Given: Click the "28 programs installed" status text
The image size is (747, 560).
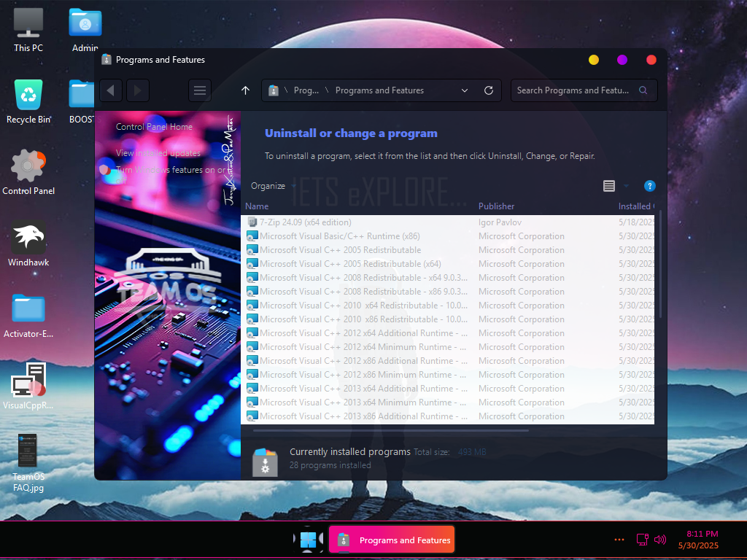Looking at the screenshot, I should 330,465.
